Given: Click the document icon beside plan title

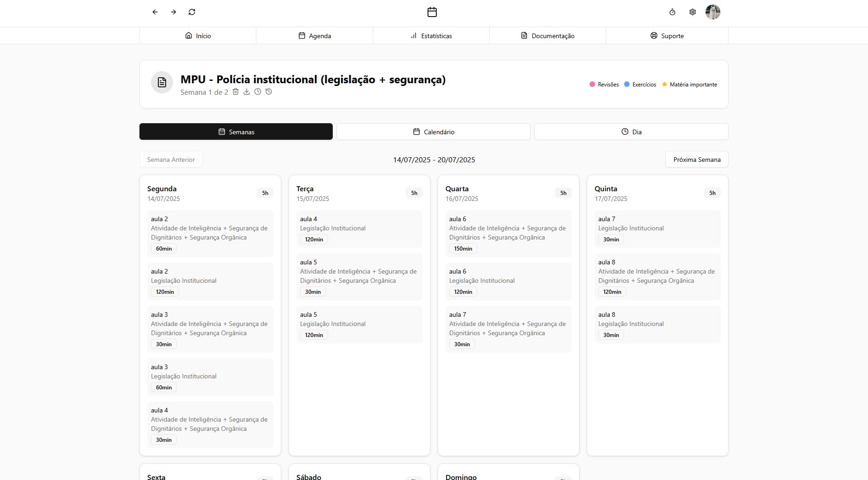Looking at the screenshot, I should click(x=162, y=82).
